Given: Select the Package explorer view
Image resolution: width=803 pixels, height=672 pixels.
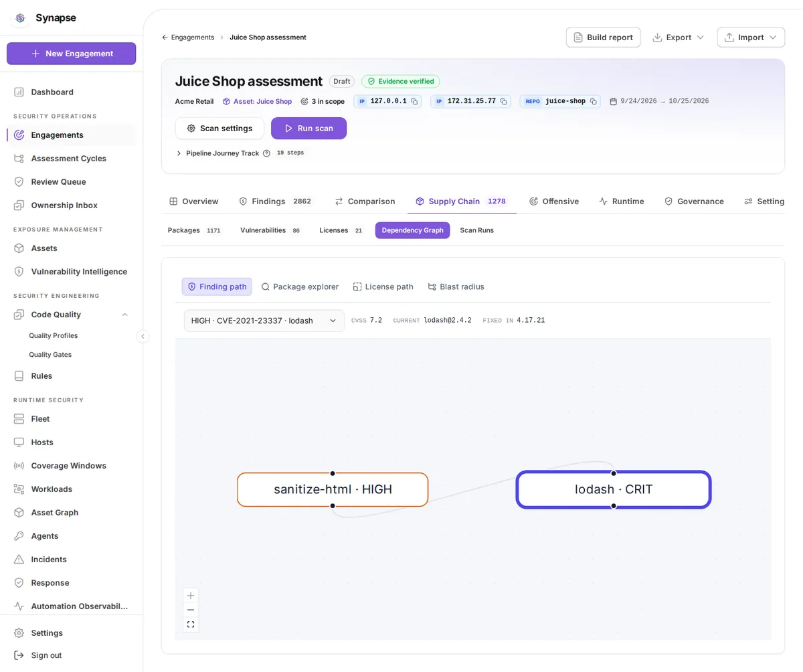Looking at the screenshot, I should click(299, 286).
